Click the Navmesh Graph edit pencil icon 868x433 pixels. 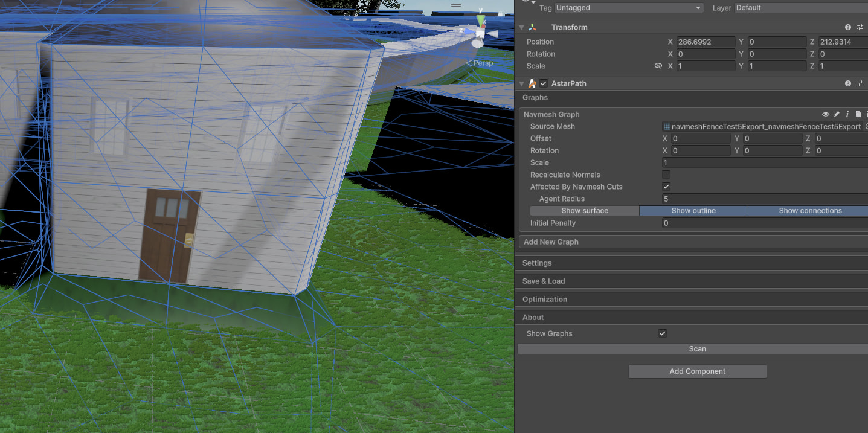click(x=836, y=114)
